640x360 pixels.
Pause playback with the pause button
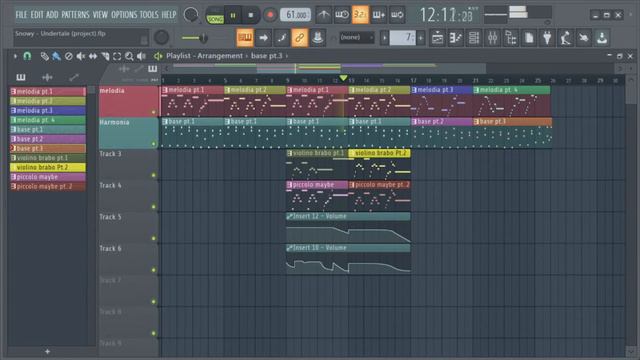(233, 16)
